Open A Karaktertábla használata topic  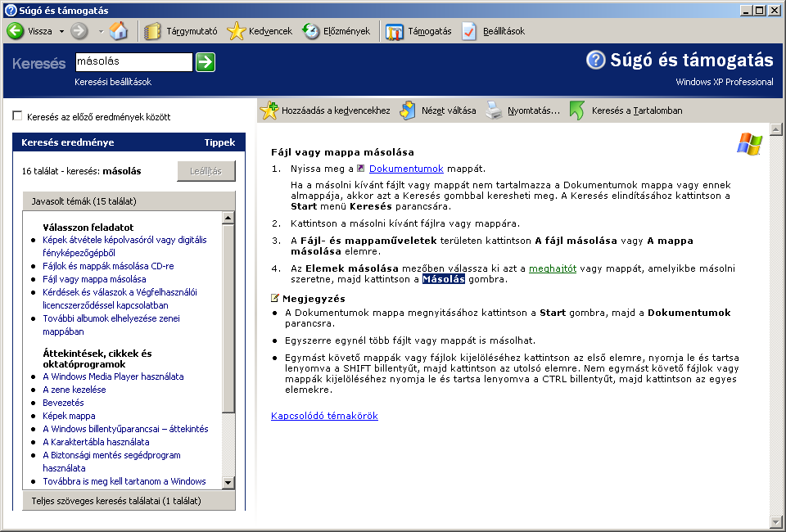pyautogui.click(x=96, y=441)
